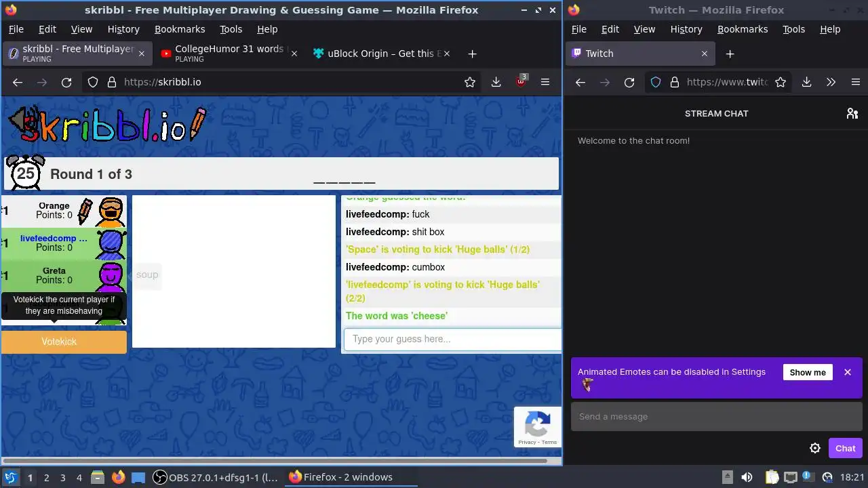Click the skribbl.io logo

[x=106, y=125]
